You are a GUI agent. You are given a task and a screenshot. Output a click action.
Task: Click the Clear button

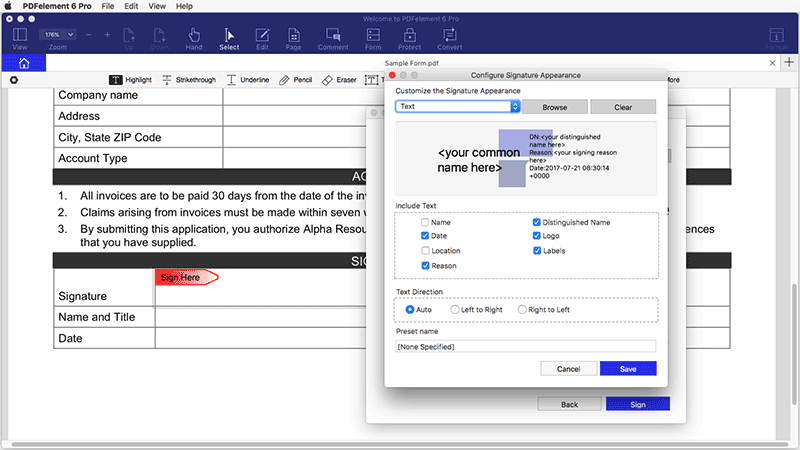click(x=623, y=107)
